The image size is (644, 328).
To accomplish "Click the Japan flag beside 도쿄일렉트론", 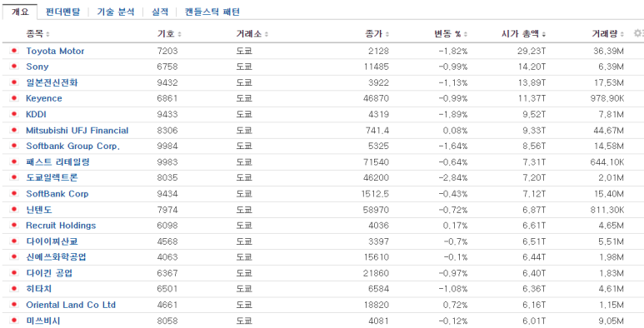I will pyautogui.click(x=14, y=178).
